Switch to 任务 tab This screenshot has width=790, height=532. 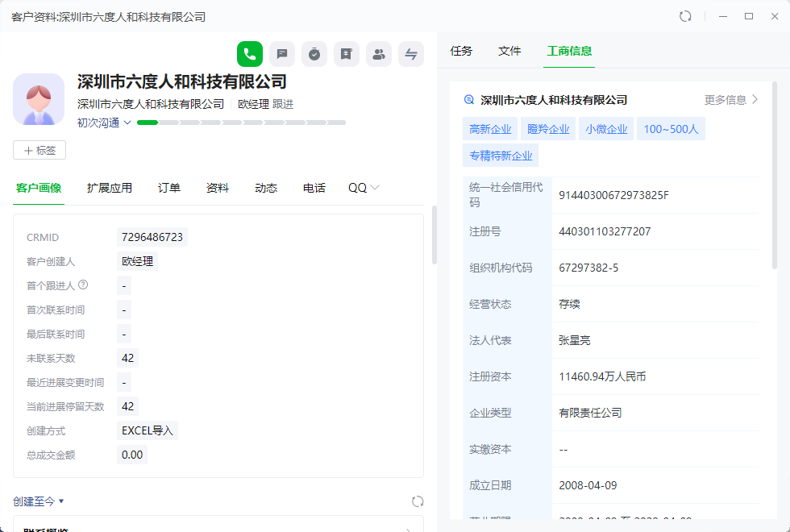pyautogui.click(x=461, y=51)
